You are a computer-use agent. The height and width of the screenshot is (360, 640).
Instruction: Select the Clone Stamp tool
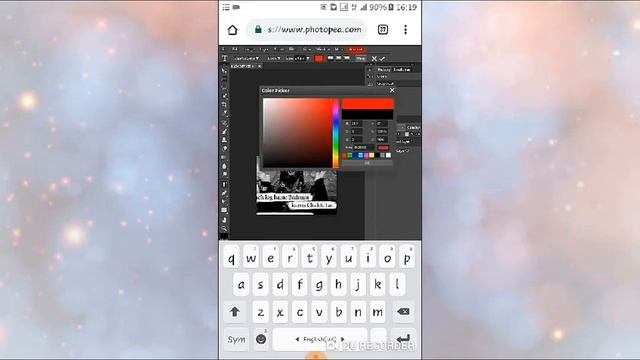tap(224, 140)
